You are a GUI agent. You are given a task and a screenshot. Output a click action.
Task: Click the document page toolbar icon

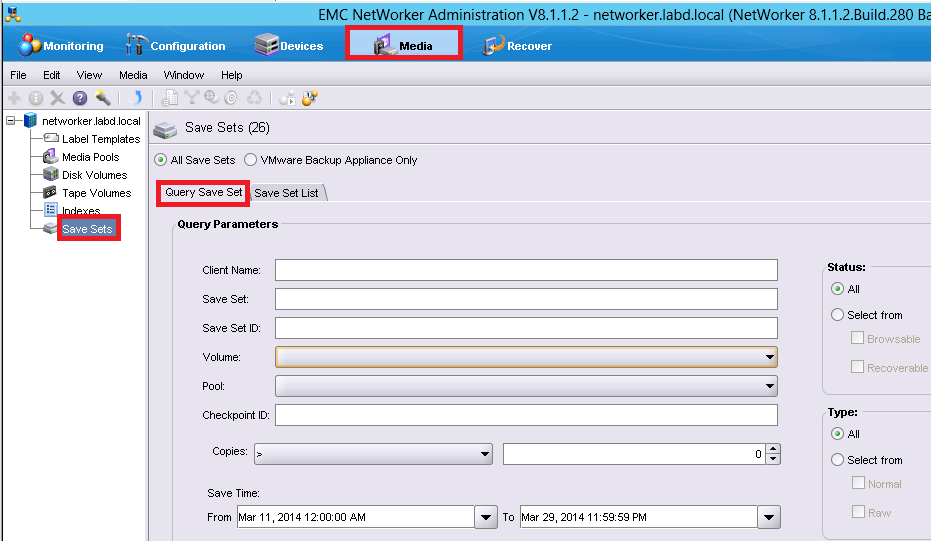click(170, 98)
